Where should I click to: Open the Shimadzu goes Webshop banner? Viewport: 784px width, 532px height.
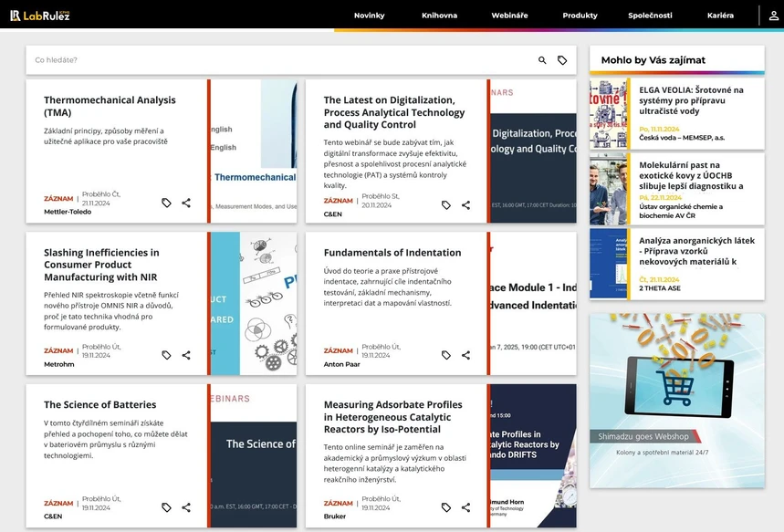click(x=677, y=401)
